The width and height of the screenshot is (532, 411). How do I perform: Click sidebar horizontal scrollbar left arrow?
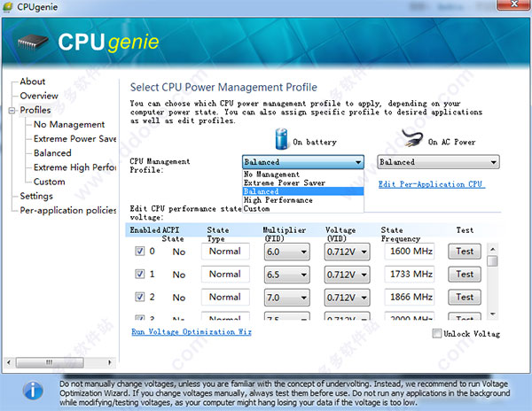[x=9, y=362]
